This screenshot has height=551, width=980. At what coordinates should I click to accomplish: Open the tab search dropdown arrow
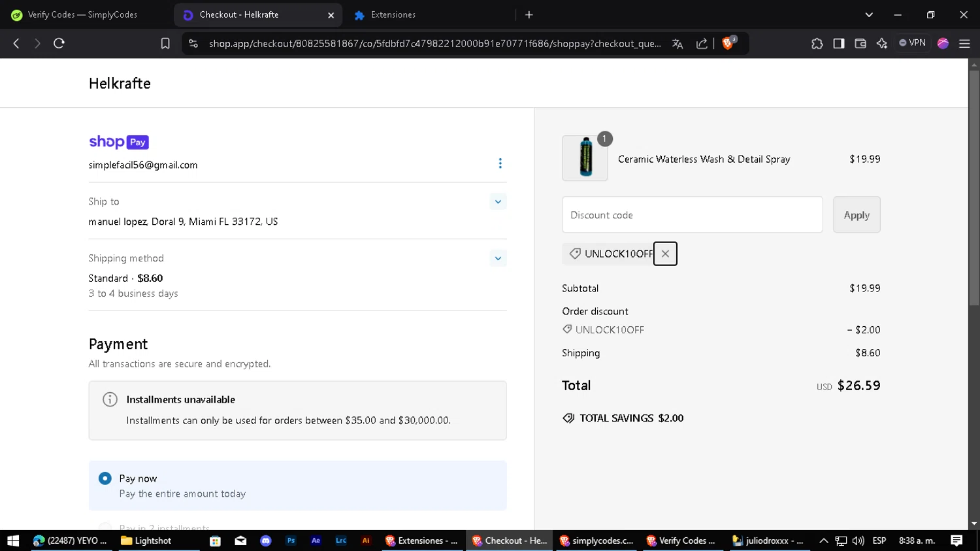[x=869, y=14]
